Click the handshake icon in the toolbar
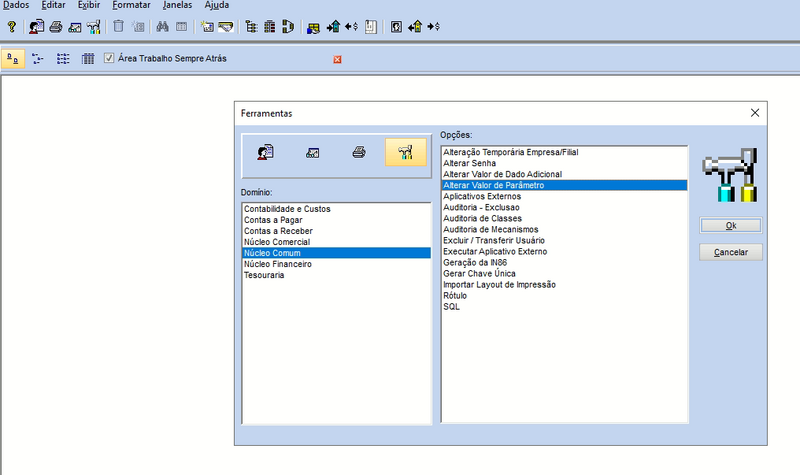This screenshot has width=800, height=475. [226, 27]
